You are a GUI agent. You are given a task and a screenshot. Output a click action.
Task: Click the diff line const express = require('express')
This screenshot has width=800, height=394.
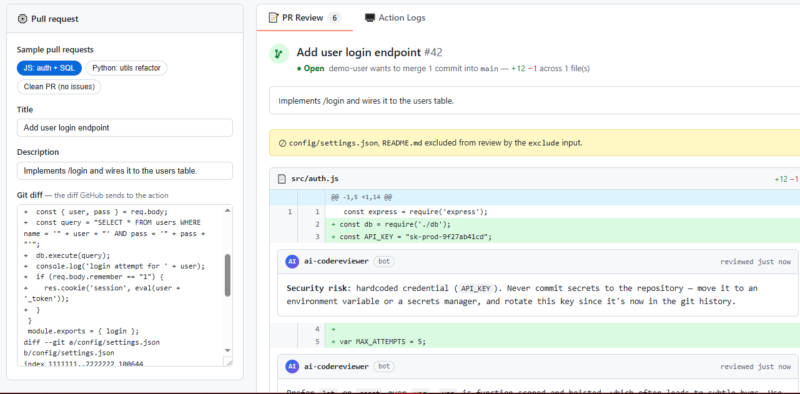[416, 211]
